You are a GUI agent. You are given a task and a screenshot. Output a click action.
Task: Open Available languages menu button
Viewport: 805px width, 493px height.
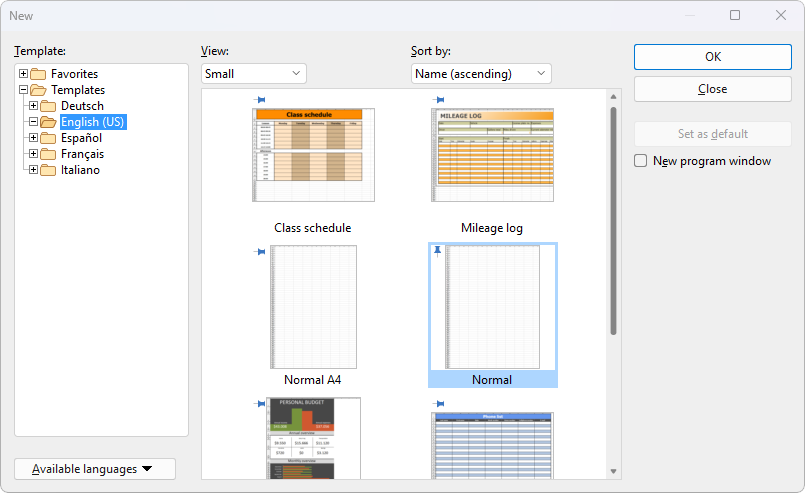95,469
